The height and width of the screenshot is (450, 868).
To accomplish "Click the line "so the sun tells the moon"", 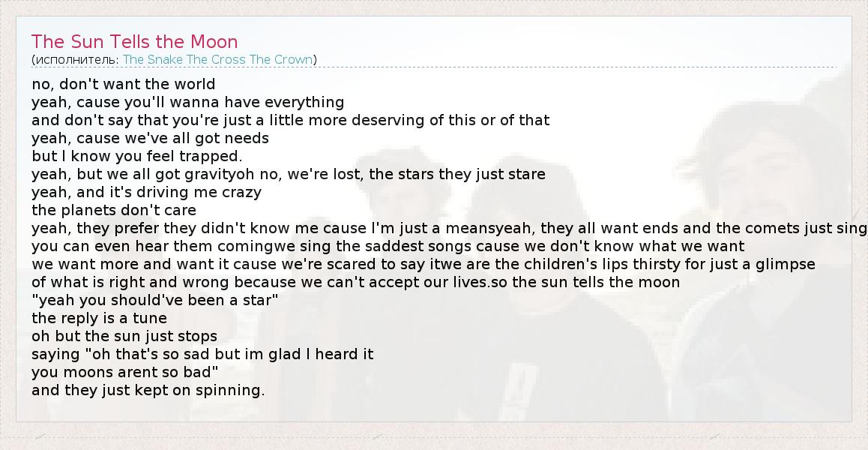I will pos(356,282).
